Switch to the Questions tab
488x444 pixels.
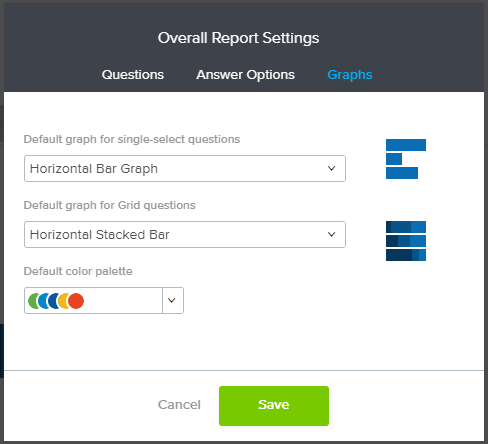(x=133, y=75)
